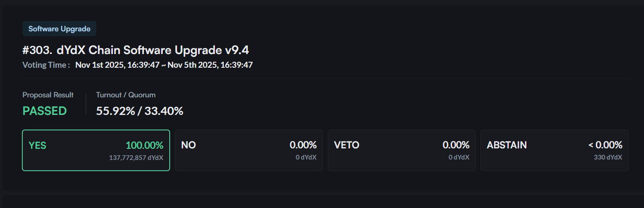644x208 pixels.
Task: Click the 100.00% YES percentage
Action: [144, 145]
